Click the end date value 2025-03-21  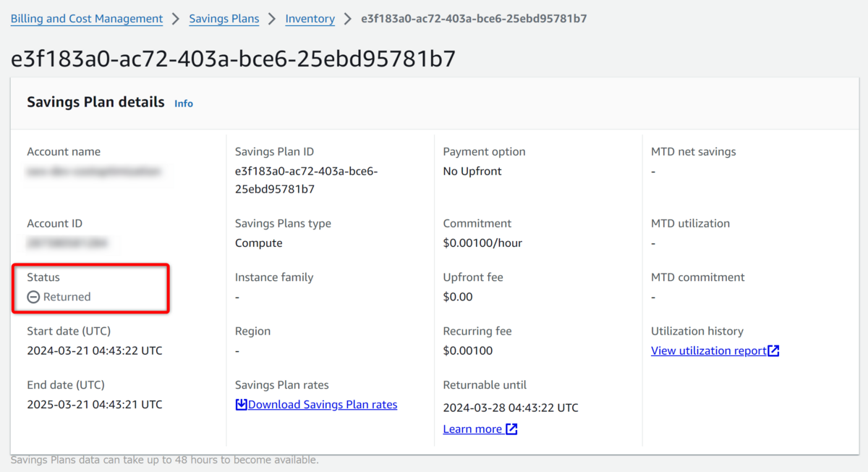coord(95,405)
